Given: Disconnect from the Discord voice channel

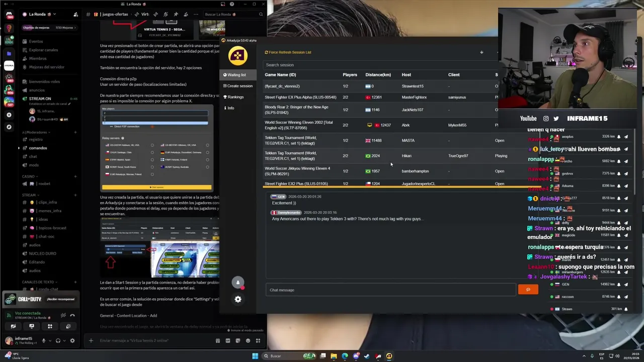Looking at the screenshot, I should pyautogui.click(x=72, y=316).
